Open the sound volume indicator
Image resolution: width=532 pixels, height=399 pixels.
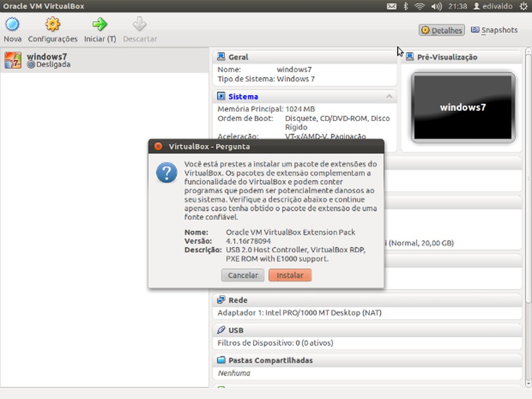[x=436, y=6]
